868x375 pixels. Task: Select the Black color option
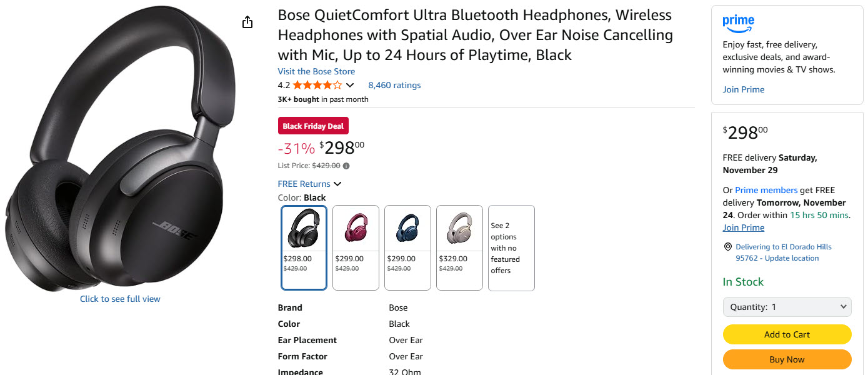[x=304, y=247]
